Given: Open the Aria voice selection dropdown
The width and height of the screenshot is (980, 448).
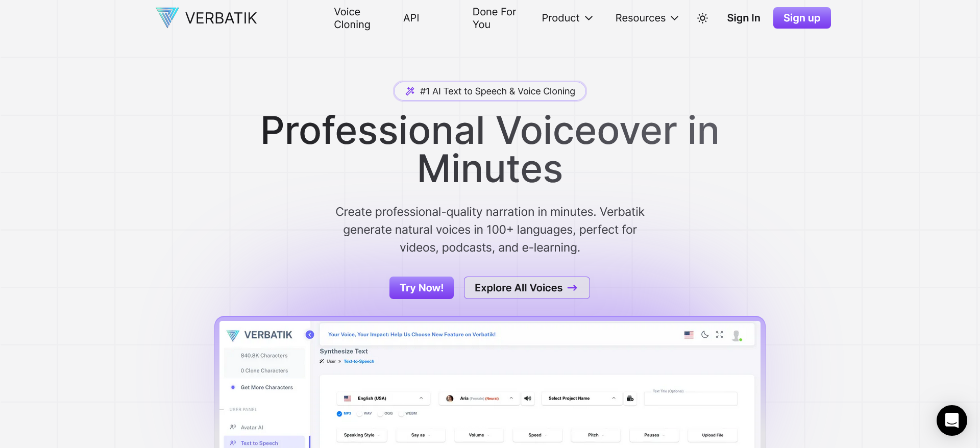Looking at the screenshot, I should click(479, 399).
